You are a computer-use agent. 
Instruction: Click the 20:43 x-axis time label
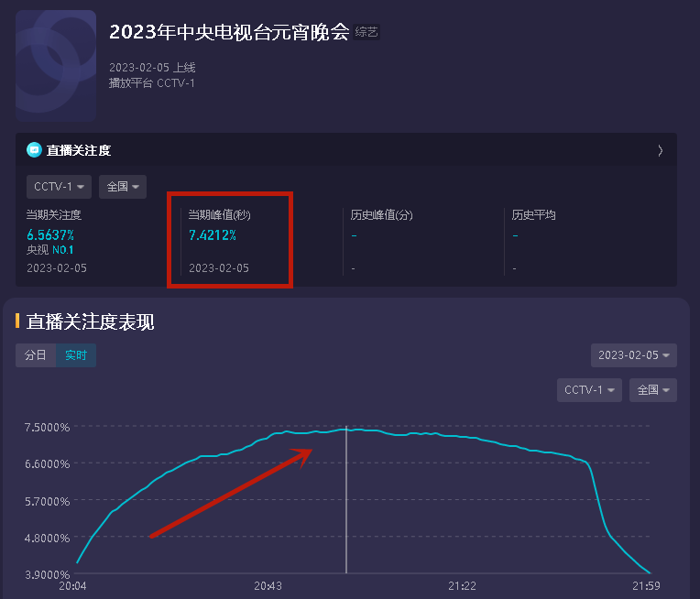(268, 585)
